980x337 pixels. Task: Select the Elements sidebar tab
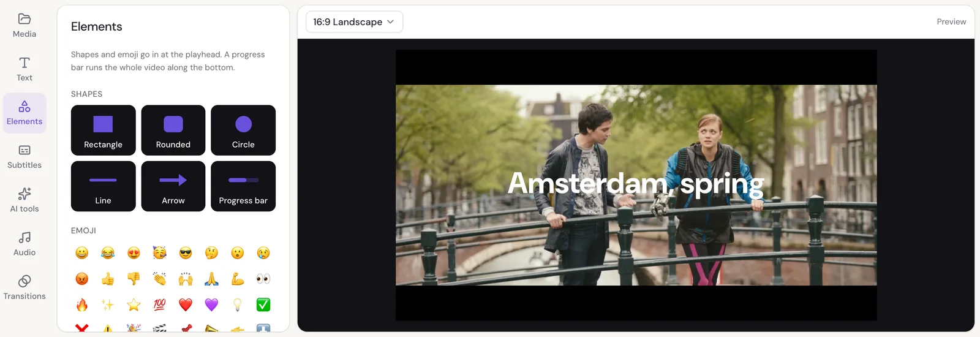[24, 113]
